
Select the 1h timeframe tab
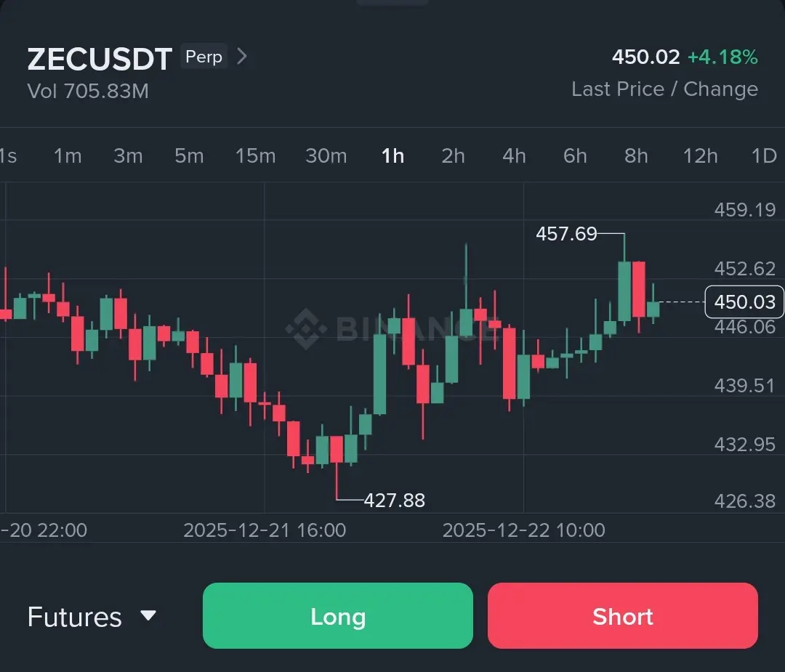(392, 155)
